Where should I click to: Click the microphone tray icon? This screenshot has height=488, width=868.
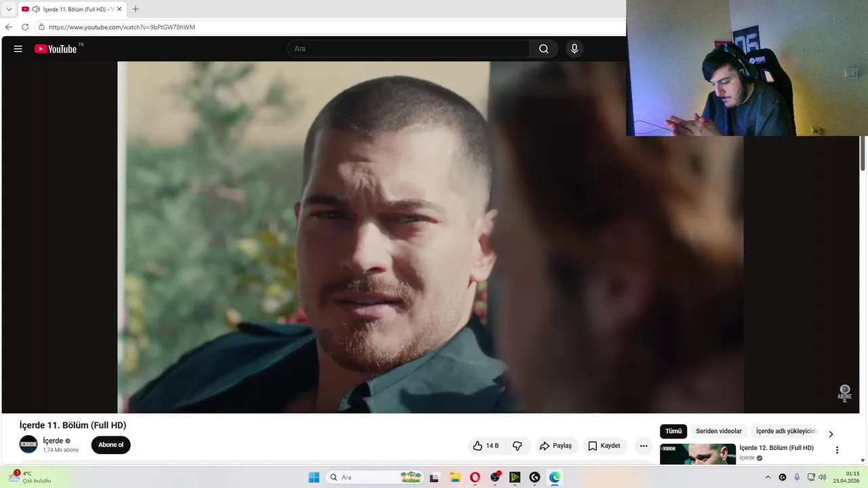point(797,477)
